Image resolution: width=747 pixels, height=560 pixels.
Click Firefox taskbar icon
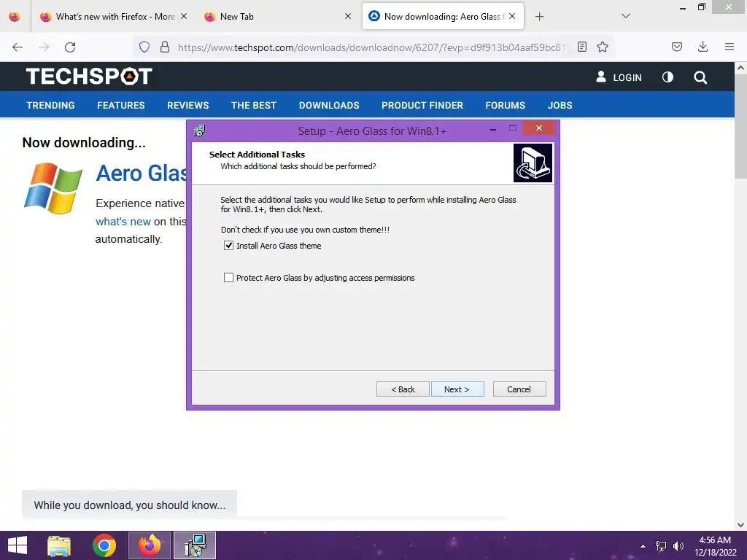(x=149, y=545)
